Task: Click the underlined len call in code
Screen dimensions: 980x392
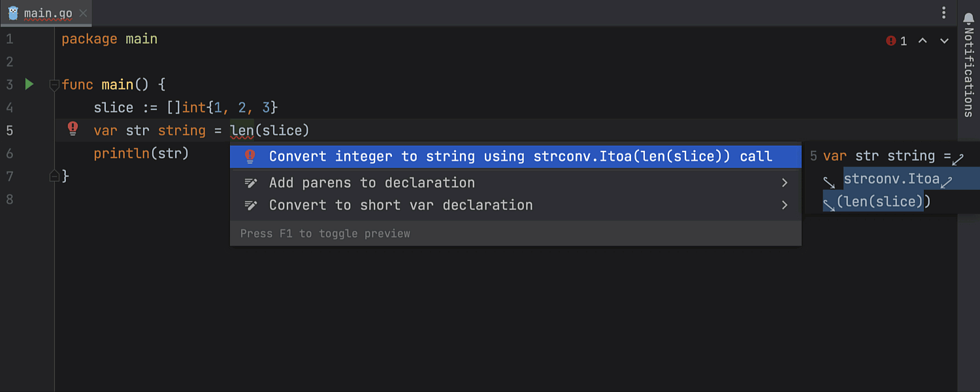Action: [242, 131]
